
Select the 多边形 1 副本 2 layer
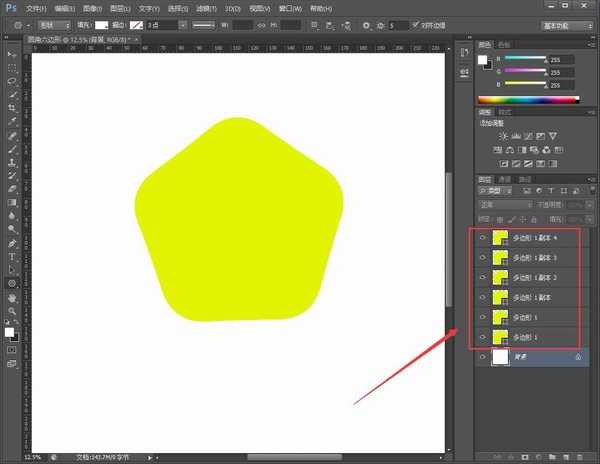coord(540,277)
